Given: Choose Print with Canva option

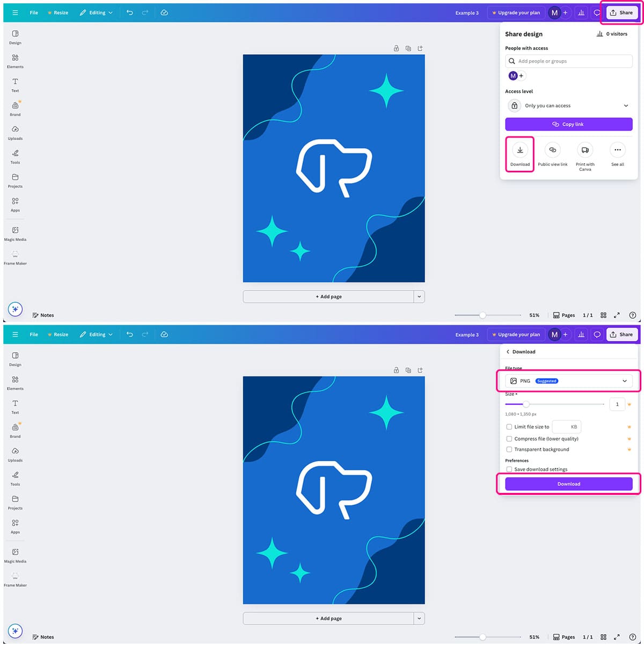Looking at the screenshot, I should 585,156.
